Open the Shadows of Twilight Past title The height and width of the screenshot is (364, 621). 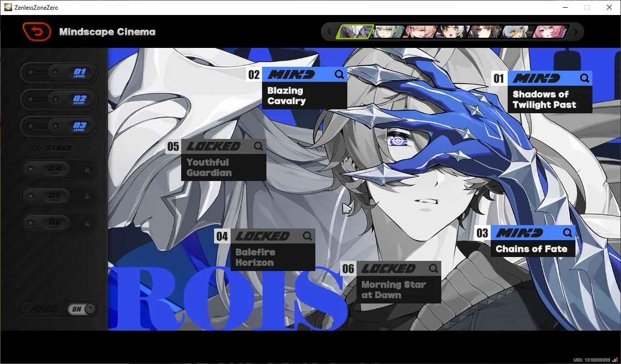[544, 100]
